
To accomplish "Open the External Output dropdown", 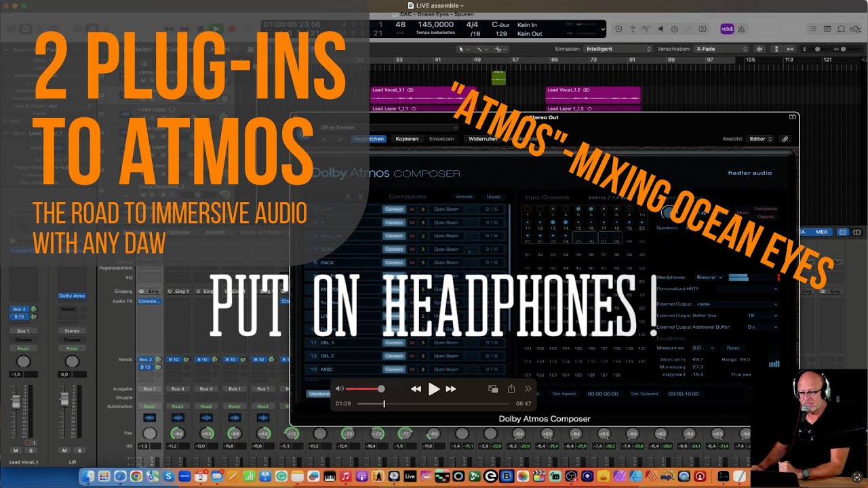I will tap(736, 304).
